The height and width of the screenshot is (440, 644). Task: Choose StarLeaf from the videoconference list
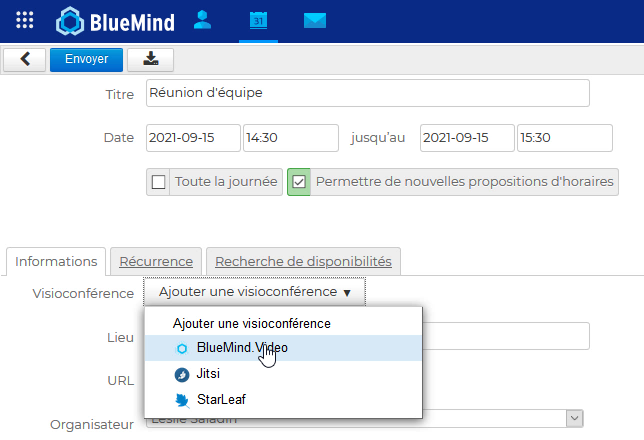click(220, 400)
